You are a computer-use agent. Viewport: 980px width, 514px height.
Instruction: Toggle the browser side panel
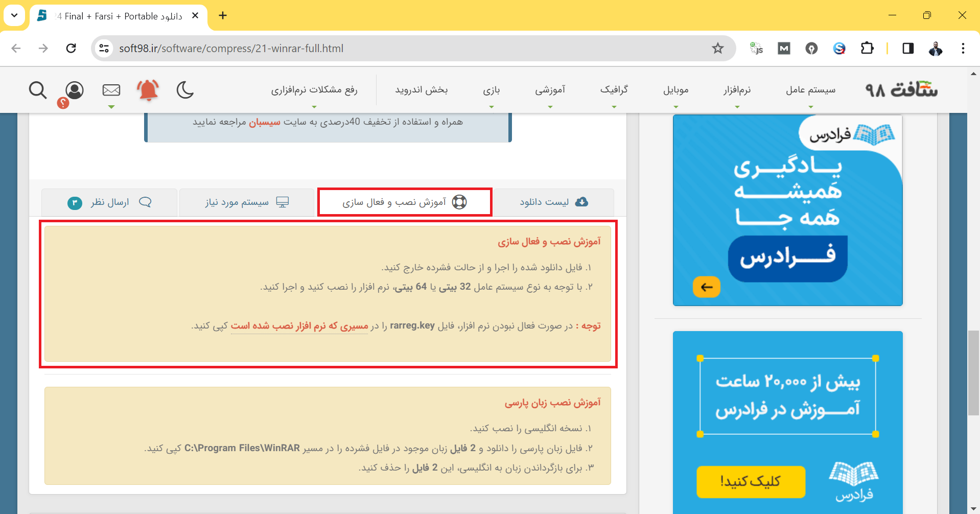[908, 49]
